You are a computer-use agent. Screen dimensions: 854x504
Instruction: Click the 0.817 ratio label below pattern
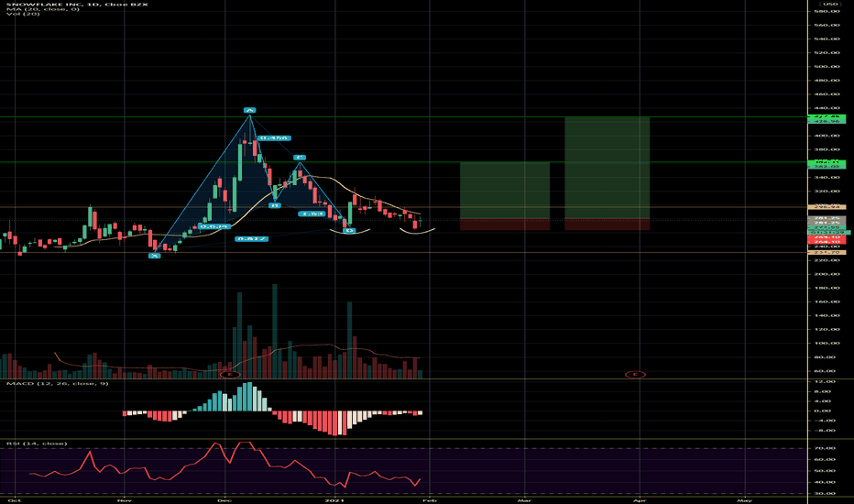[252, 238]
